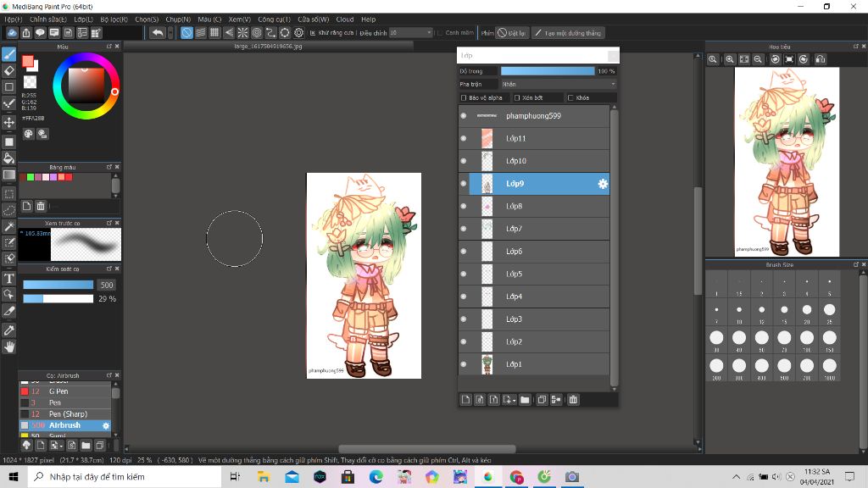Select the Lasso selection tool
The width and height of the screenshot is (868, 488).
(8, 210)
